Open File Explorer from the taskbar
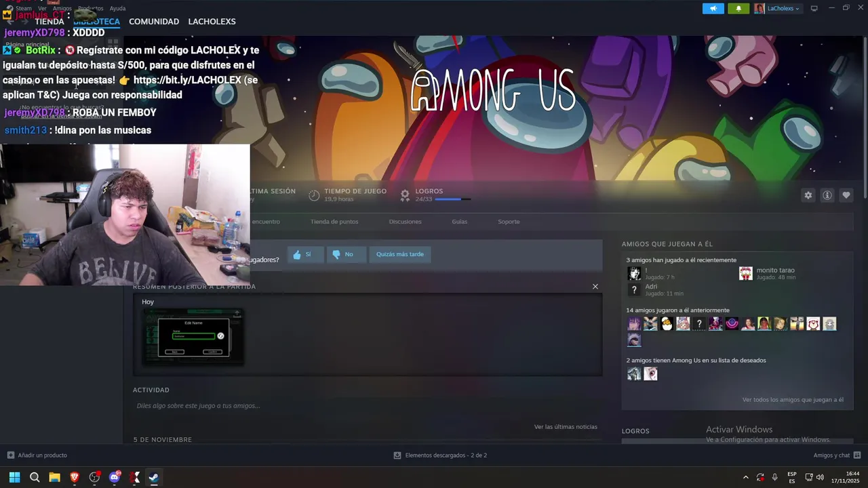Viewport: 868px width, 488px height. click(x=54, y=477)
